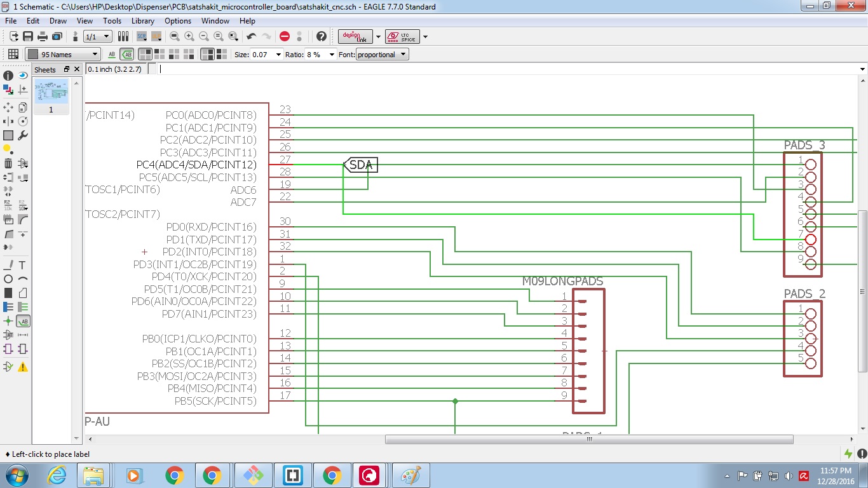
Task: Select the second label orientation option
Action: pyautogui.click(x=158, y=55)
